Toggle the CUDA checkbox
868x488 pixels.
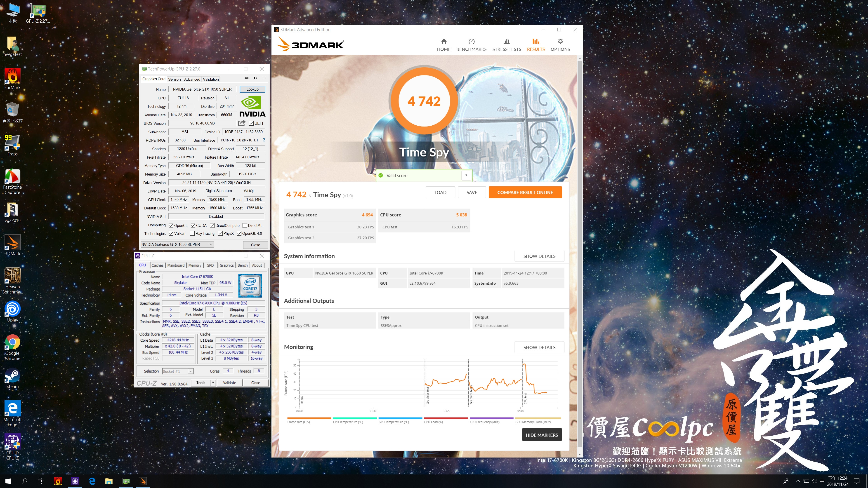click(193, 225)
